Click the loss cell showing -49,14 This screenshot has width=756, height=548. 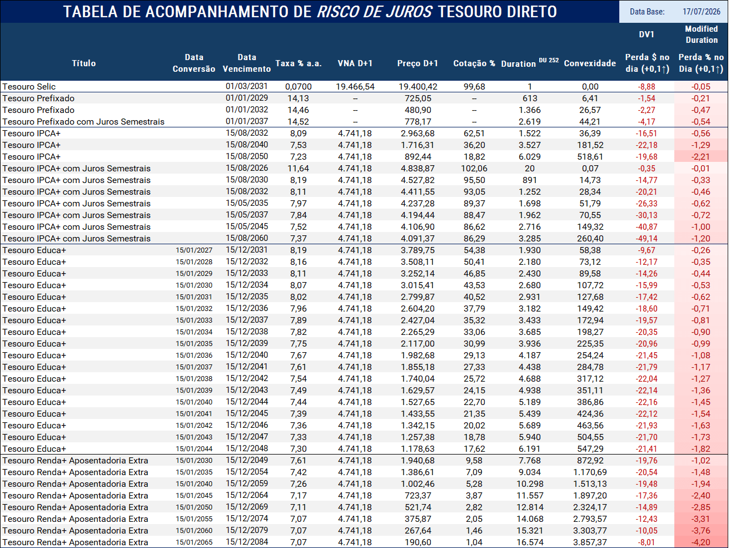click(x=647, y=239)
